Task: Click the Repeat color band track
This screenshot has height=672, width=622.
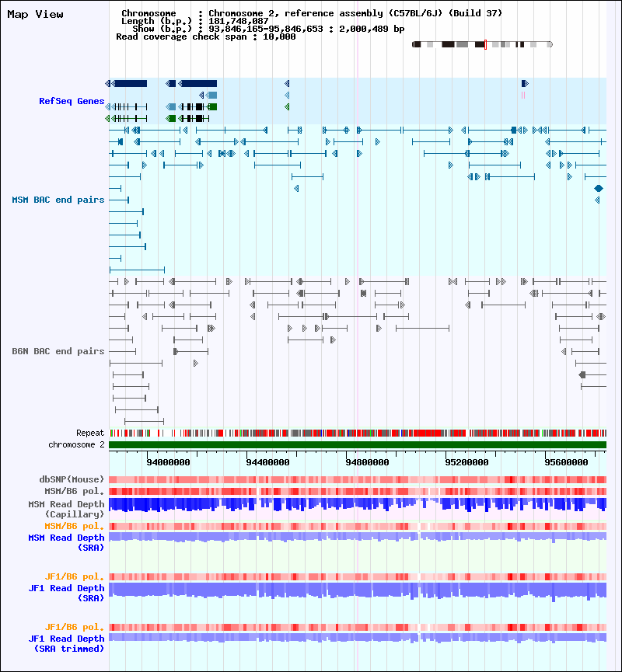Action: tap(358, 433)
